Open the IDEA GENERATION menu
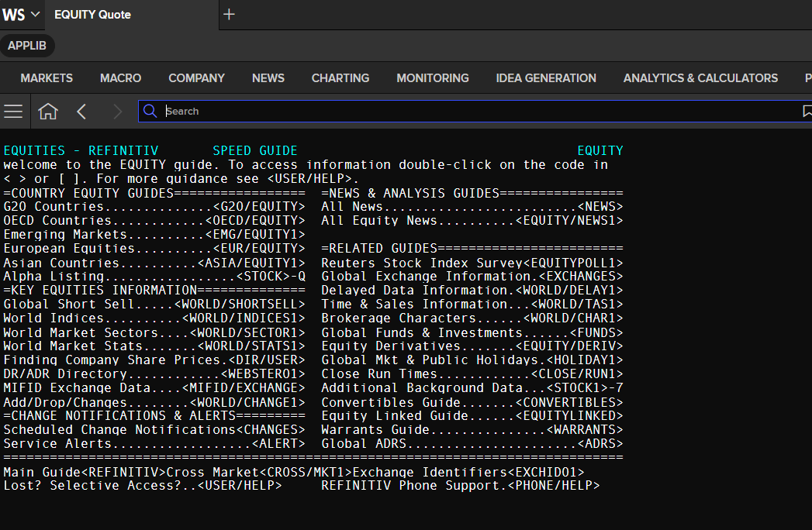The height and width of the screenshot is (530, 812). 546,78
